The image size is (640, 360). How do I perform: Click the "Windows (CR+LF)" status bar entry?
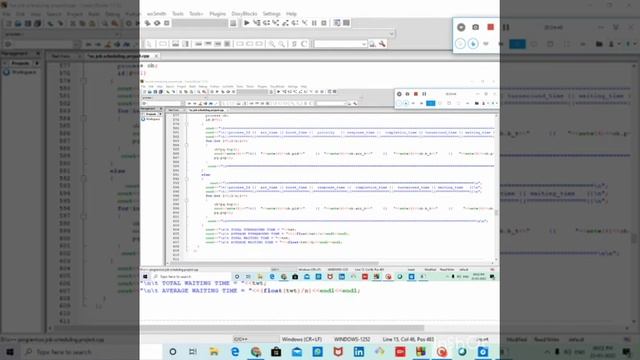(x=302, y=339)
